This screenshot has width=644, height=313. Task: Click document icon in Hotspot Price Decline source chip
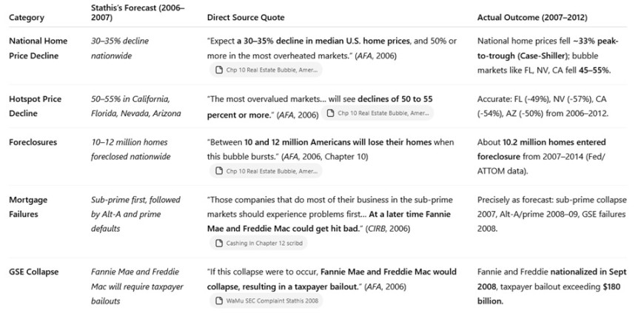tap(332, 114)
